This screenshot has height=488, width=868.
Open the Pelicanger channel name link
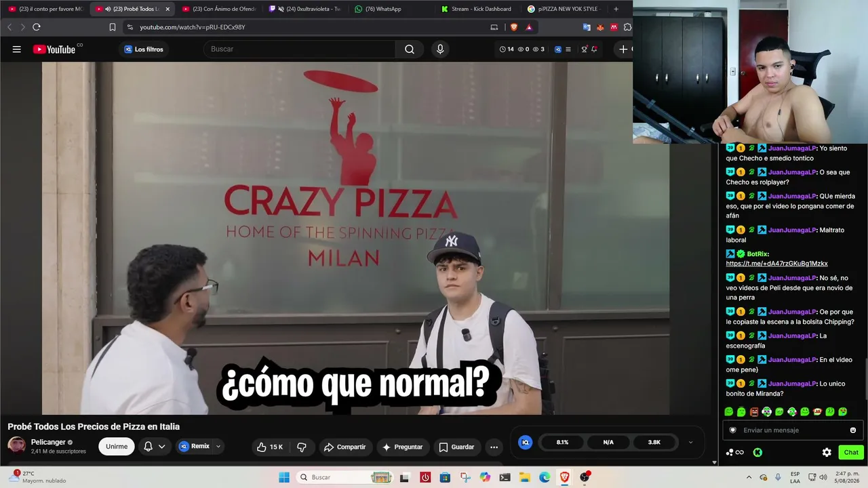[x=48, y=442]
